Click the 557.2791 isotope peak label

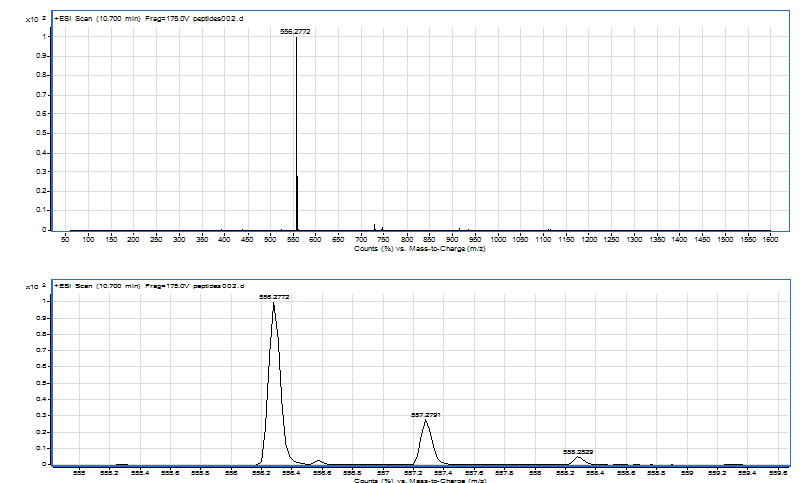click(x=426, y=414)
